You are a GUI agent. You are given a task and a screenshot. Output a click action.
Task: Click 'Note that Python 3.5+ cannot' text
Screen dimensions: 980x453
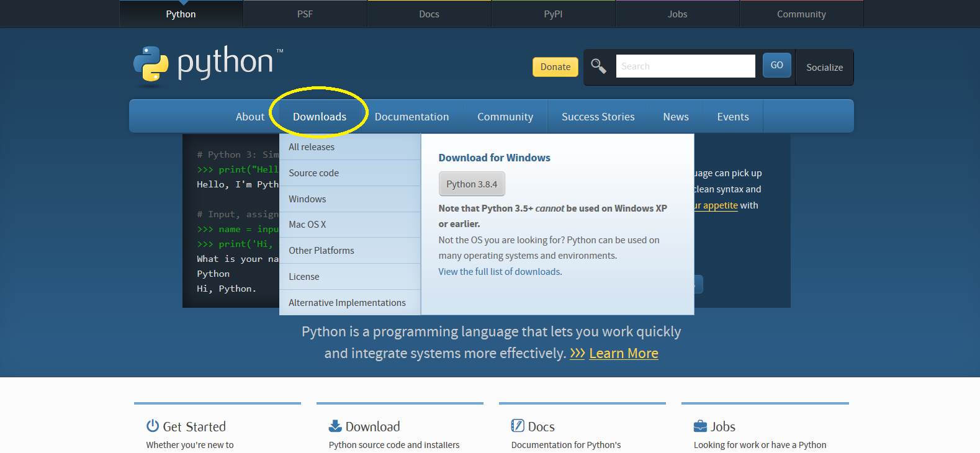pyautogui.click(x=501, y=209)
